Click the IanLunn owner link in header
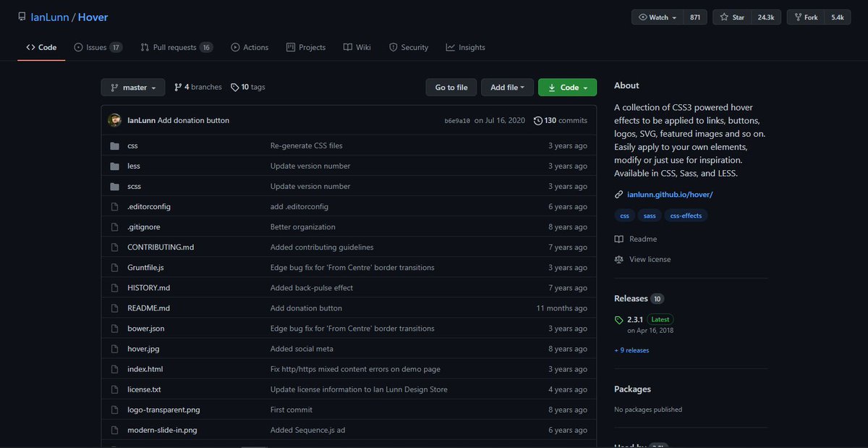 pyautogui.click(x=50, y=17)
